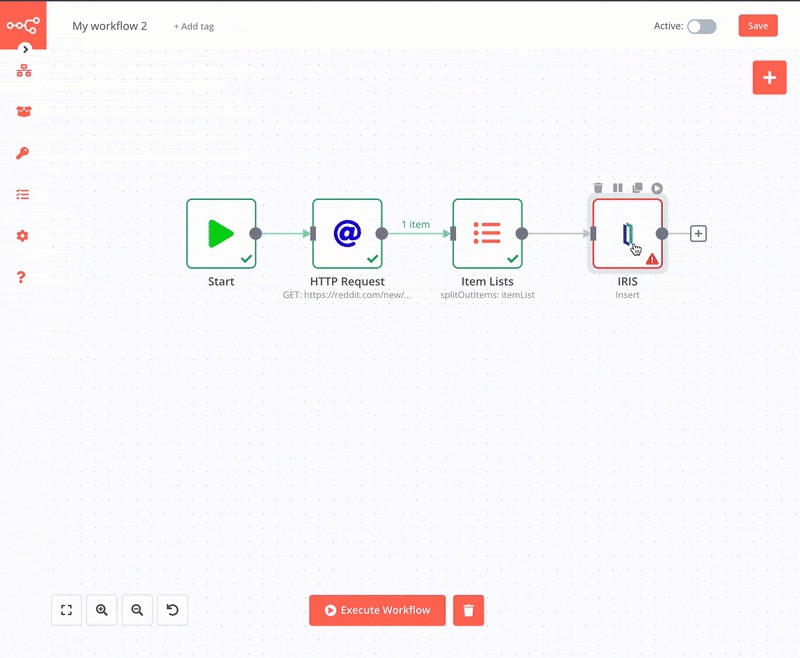This screenshot has height=658, width=800.
Task: Click the duplicate icon above IRIS node
Action: pyautogui.click(x=637, y=188)
